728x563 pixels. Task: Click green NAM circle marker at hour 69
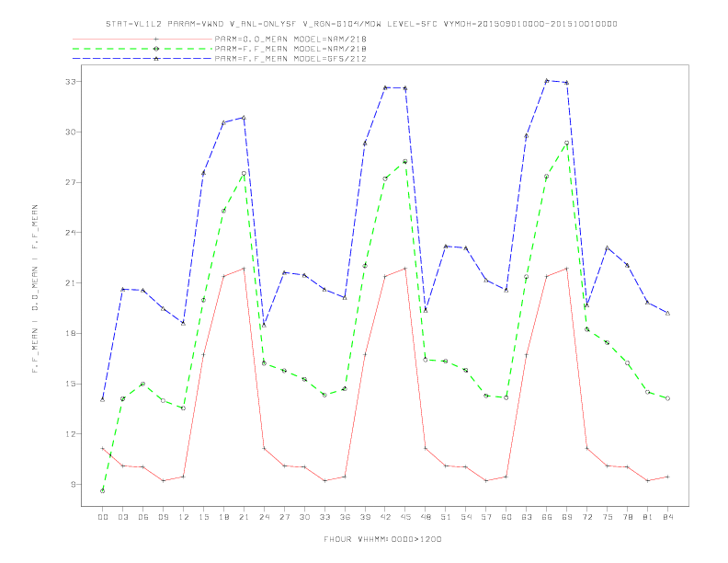pos(567,144)
